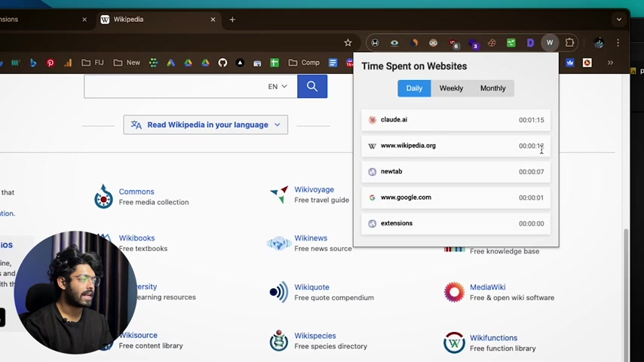Open the tab search dropdown arrow

[x=619, y=20]
